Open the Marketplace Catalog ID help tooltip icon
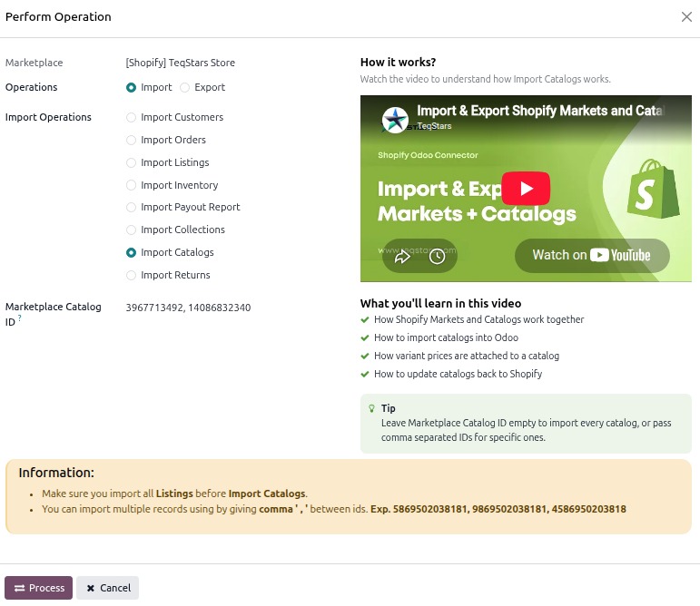Screen dimensions: 700x606 [20, 318]
